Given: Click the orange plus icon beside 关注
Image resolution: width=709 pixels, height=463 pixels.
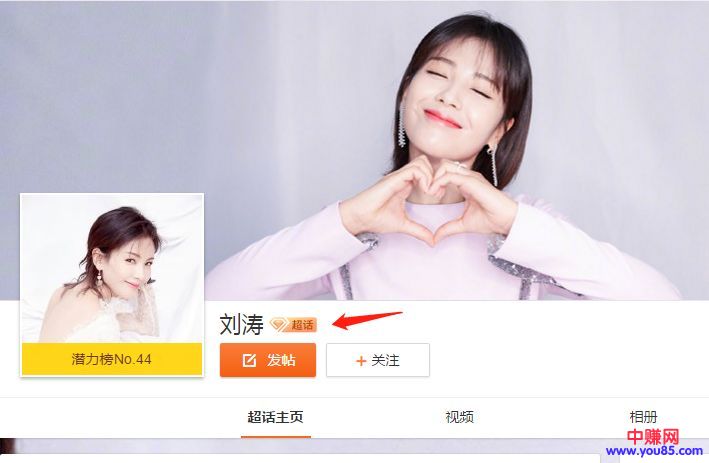Looking at the screenshot, I should point(361,361).
